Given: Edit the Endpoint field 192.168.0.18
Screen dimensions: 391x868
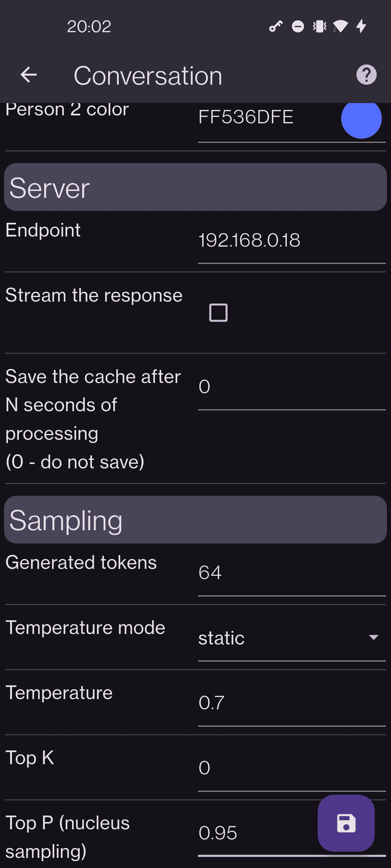Looking at the screenshot, I should (291, 240).
